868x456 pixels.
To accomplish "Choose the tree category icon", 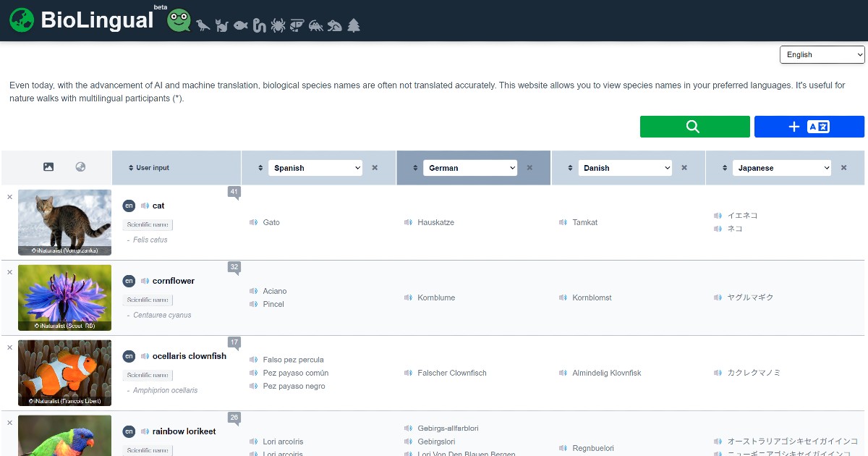I will pos(353,26).
